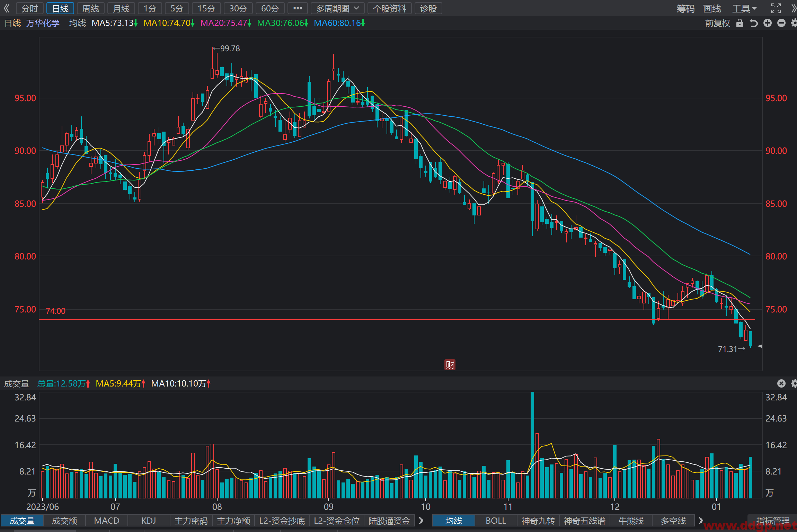The image size is (797, 532).
Task: Switch to L2-资金仓位 indicator tab
Action: (337, 521)
